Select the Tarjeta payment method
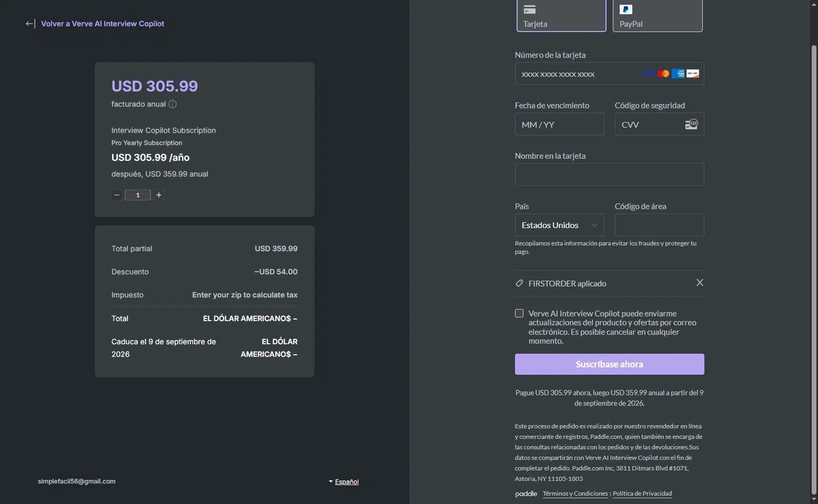The height and width of the screenshot is (504, 818). tap(561, 16)
